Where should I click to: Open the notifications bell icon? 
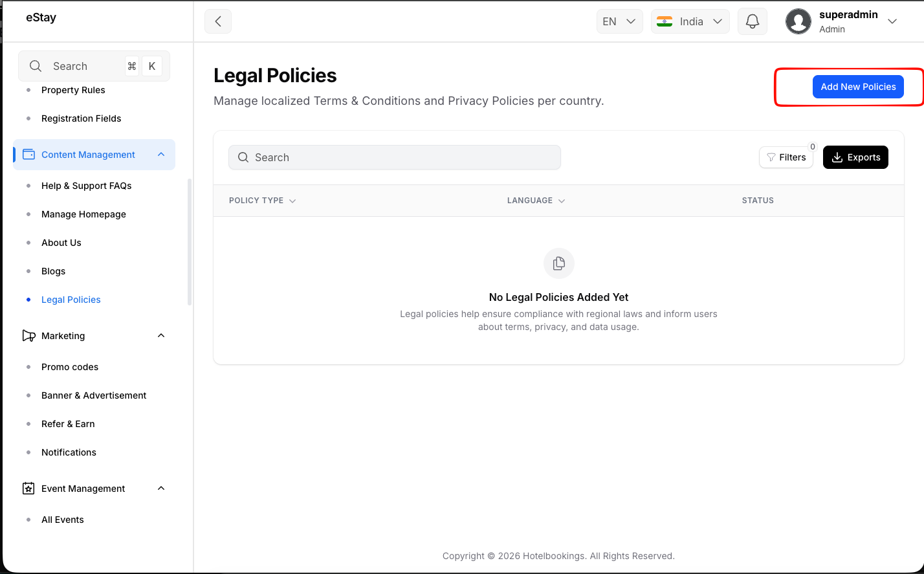tap(752, 21)
